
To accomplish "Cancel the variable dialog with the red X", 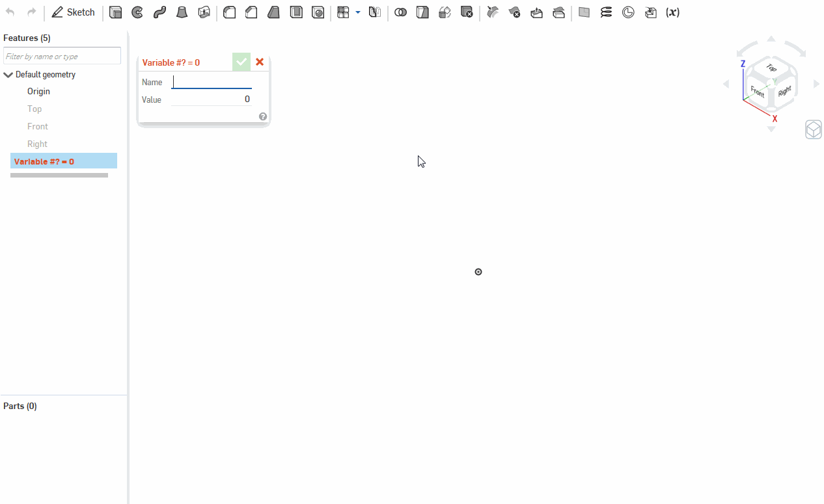I will click(260, 62).
